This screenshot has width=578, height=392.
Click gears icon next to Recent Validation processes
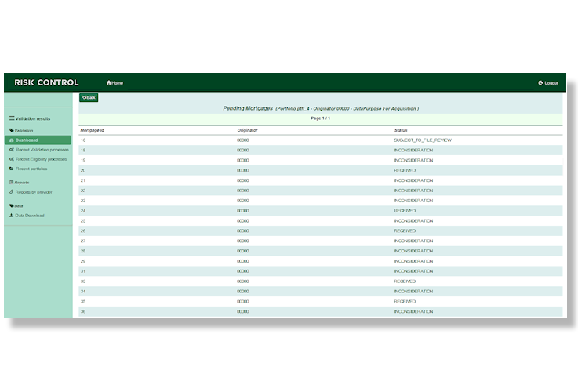pyautogui.click(x=11, y=150)
